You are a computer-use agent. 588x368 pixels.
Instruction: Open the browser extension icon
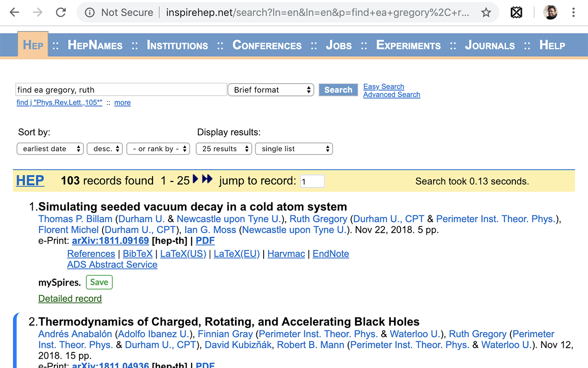pyautogui.click(x=516, y=13)
